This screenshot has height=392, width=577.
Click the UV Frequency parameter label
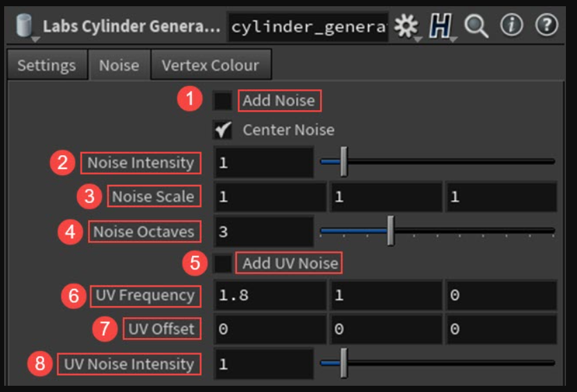(145, 296)
